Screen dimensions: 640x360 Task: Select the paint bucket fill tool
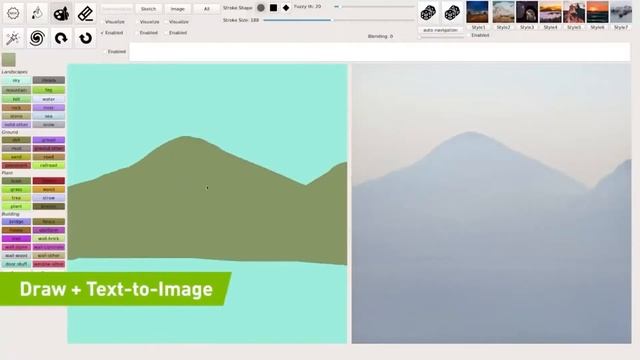pos(37,14)
